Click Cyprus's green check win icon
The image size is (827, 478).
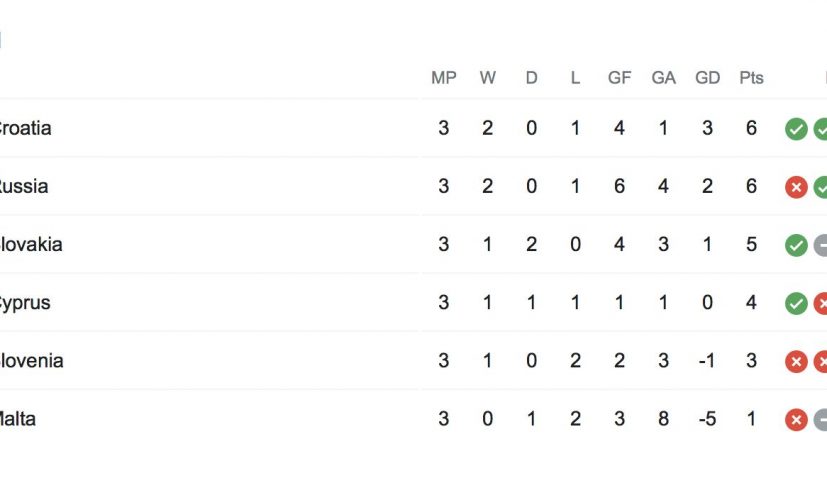[x=796, y=303]
